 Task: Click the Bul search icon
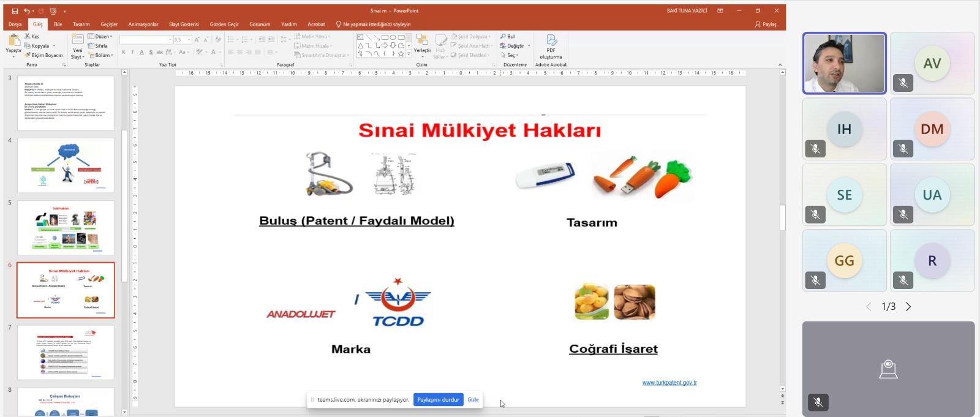503,37
